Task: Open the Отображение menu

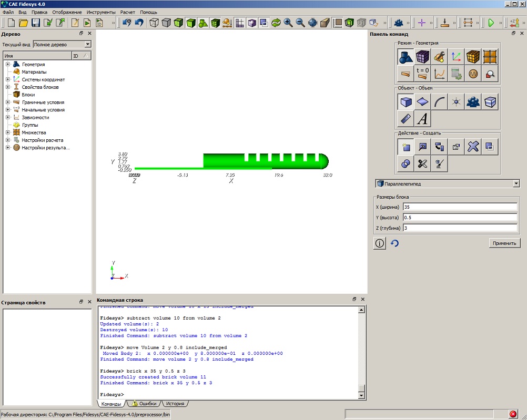Action: (67, 12)
